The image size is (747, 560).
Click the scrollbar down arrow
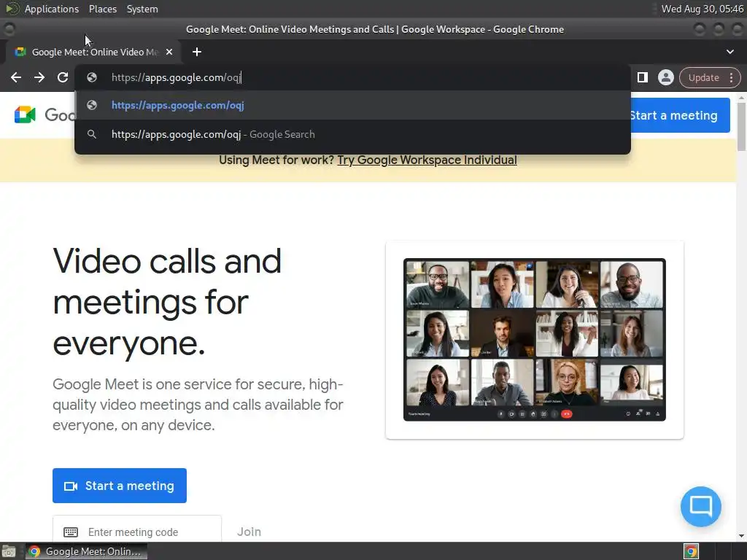[x=741, y=536]
